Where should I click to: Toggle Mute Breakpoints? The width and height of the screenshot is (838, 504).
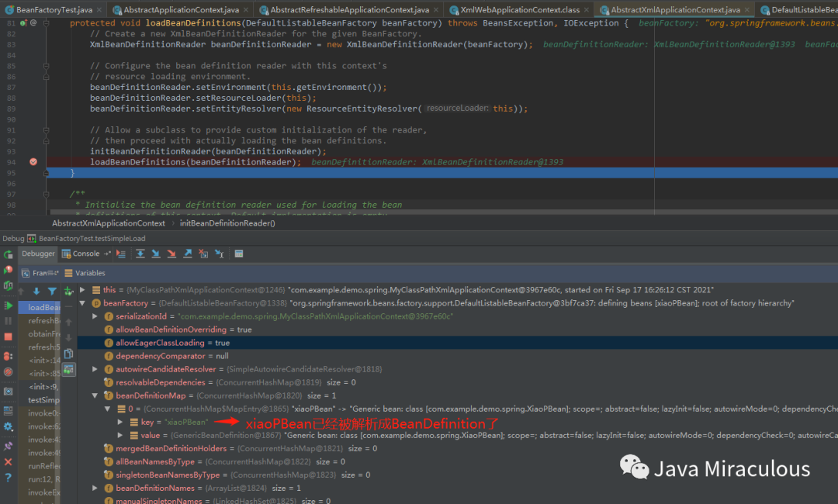pyautogui.click(x=8, y=371)
